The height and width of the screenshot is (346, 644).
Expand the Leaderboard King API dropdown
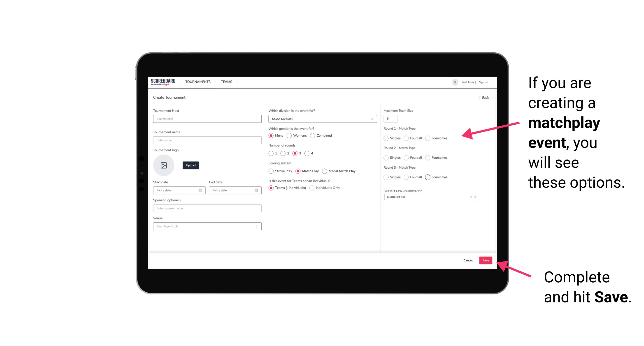475,197
